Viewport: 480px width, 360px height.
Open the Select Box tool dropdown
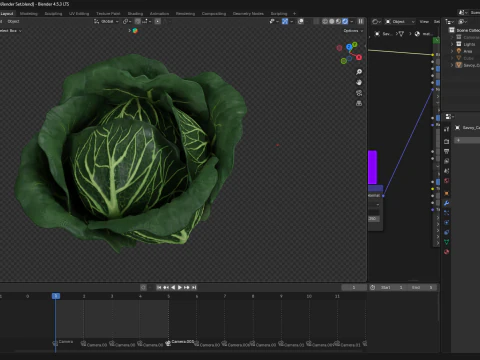tap(10, 31)
